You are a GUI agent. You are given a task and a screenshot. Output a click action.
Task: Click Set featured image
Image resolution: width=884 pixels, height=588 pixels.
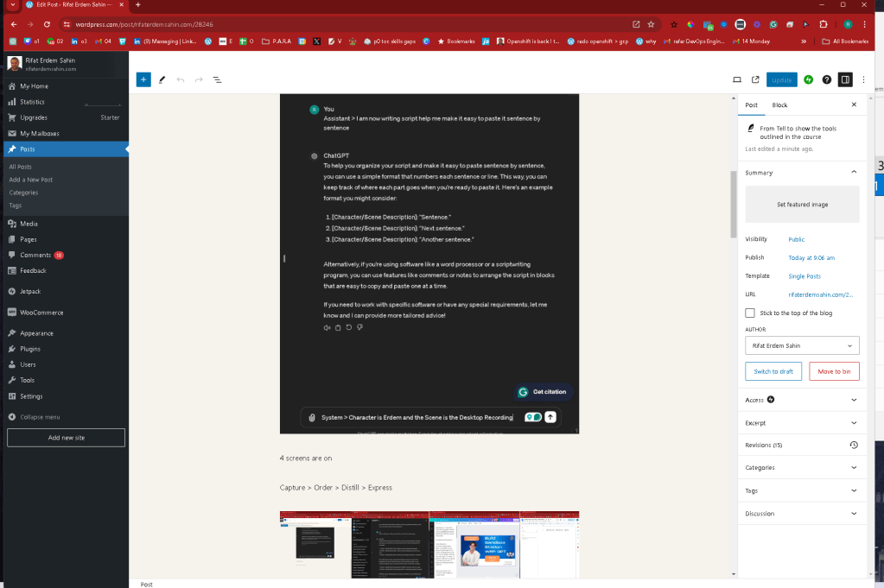click(x=802, y=205)
